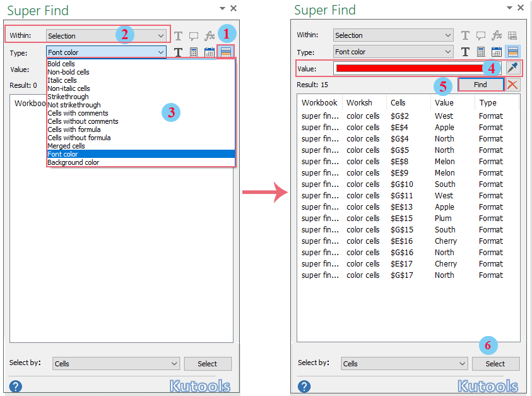Toggle the gray T text icon in Within row

coord(178,35)
